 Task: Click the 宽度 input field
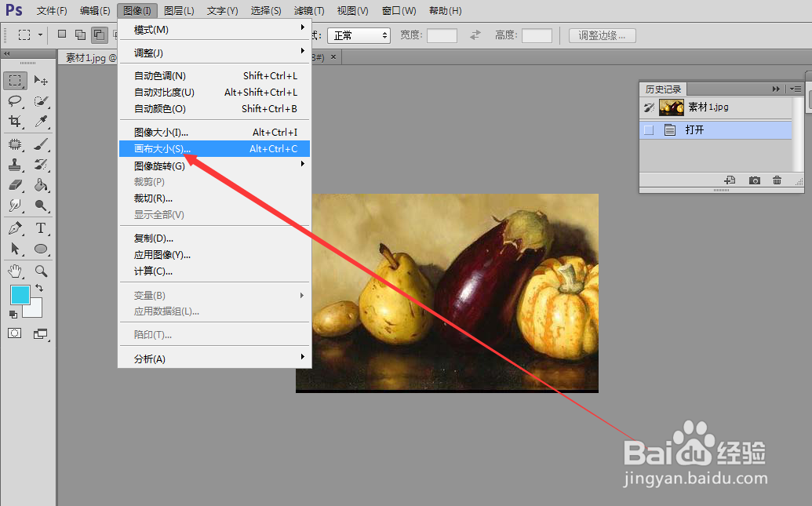tap(442, 36)
